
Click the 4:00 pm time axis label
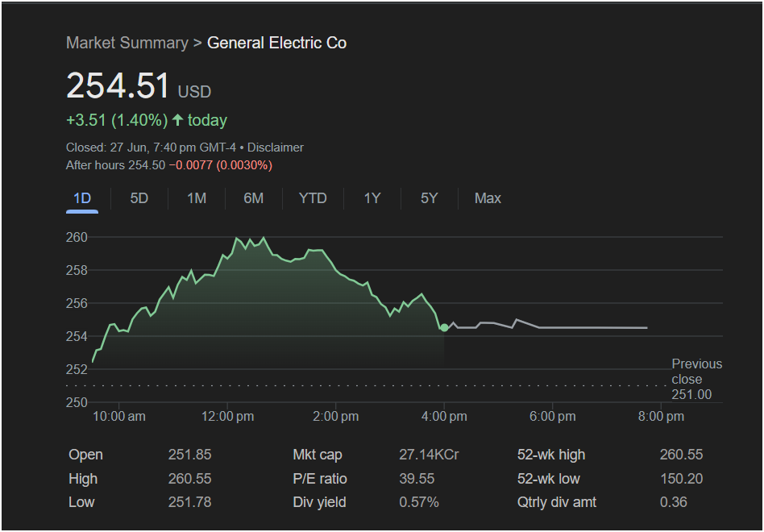click(444, 417)
